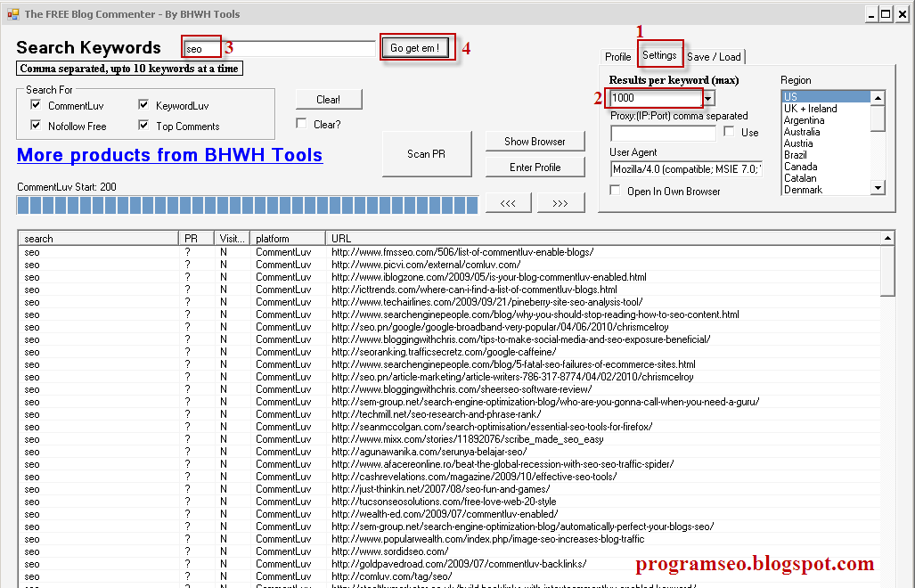
Task: Open the Save / Load tab
Action: coord(714,57)
